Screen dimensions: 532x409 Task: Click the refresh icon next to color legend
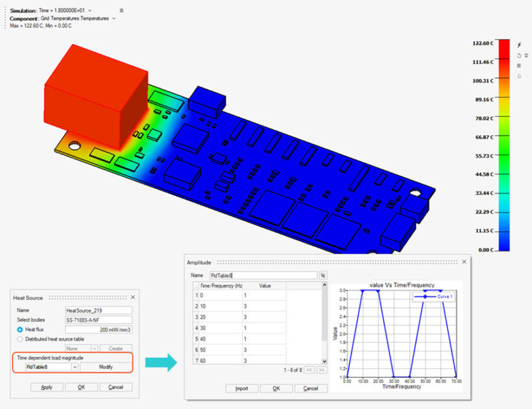tap(518, 55)
